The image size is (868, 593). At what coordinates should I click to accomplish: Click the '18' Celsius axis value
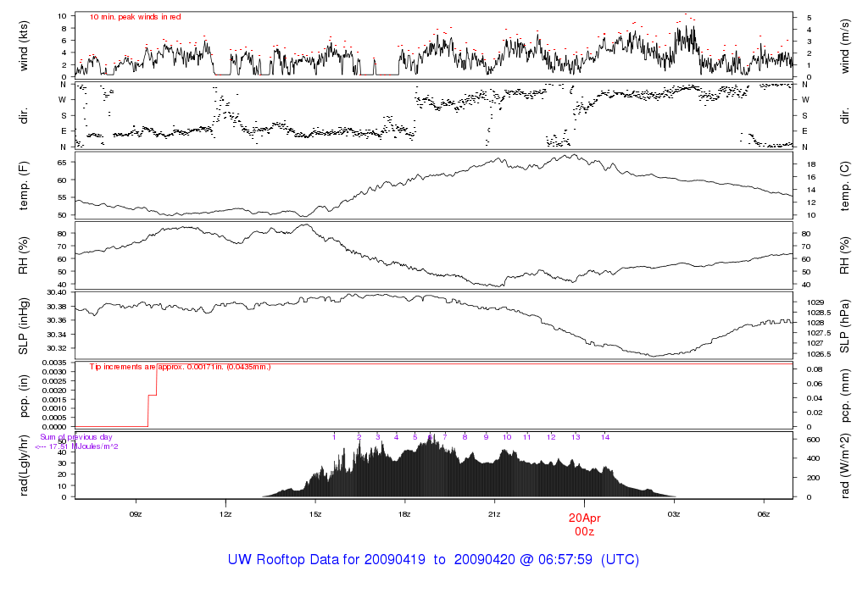point(811,164)
